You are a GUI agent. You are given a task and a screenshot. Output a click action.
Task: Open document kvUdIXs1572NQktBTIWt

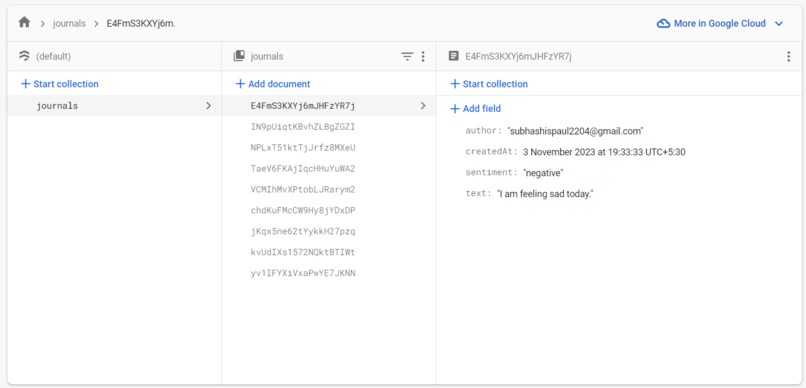(303, 252)
